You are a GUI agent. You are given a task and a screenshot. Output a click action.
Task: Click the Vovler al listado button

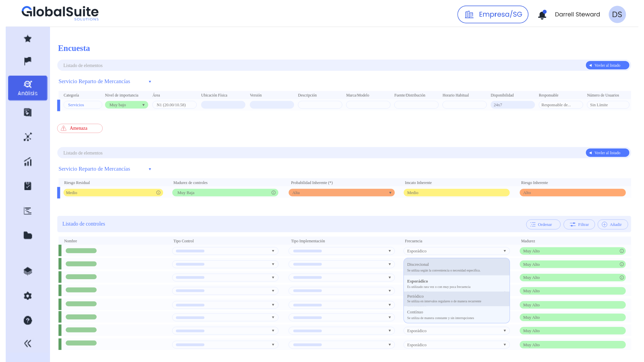(607, 65)
